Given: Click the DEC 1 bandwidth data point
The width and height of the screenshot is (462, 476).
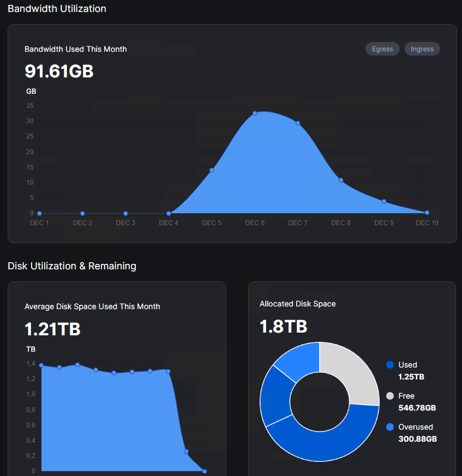Looking at the screenshot, I should (x=39, y=213).
